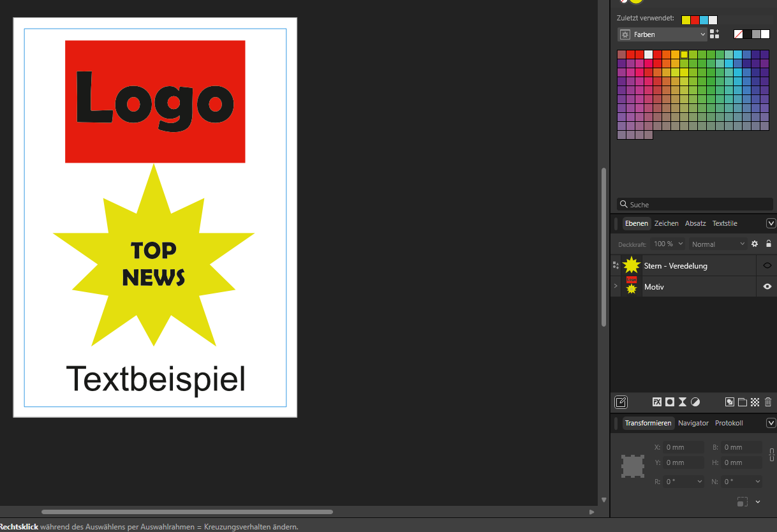
Task: Show the Stern - Veredelung layer
Action: click(767, 265)
